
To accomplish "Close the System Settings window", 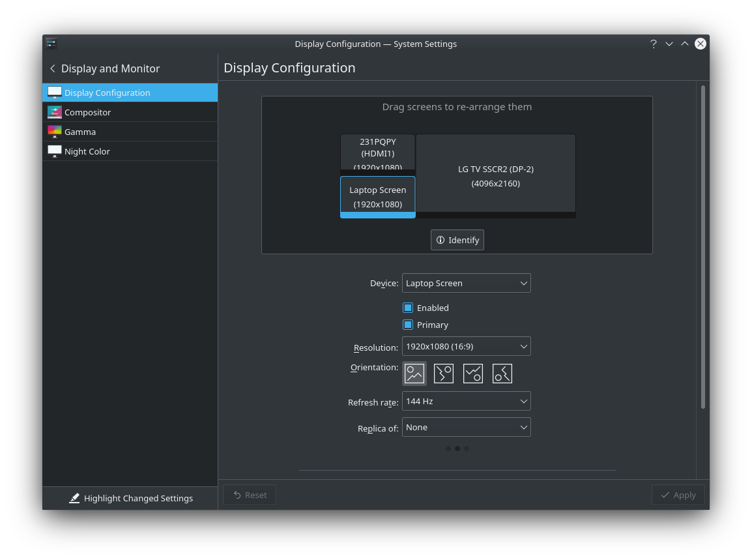I will (x=701, y=44).
